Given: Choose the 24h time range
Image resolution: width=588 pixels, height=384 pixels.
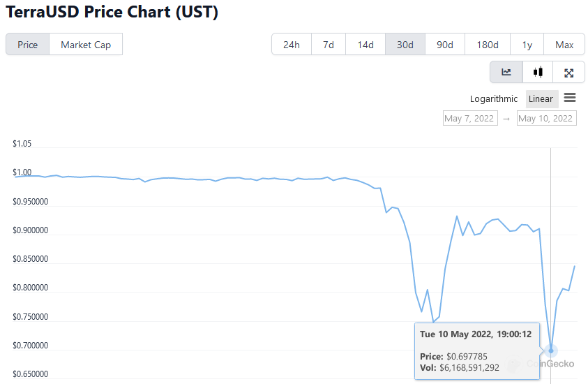Looking at the screenshot, I should tap(292, 45).
